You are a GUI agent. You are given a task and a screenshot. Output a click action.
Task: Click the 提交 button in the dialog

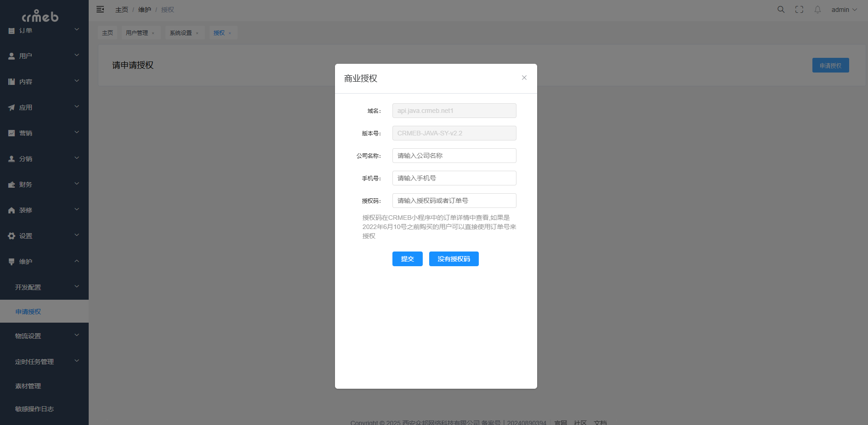tap(407, 259)
